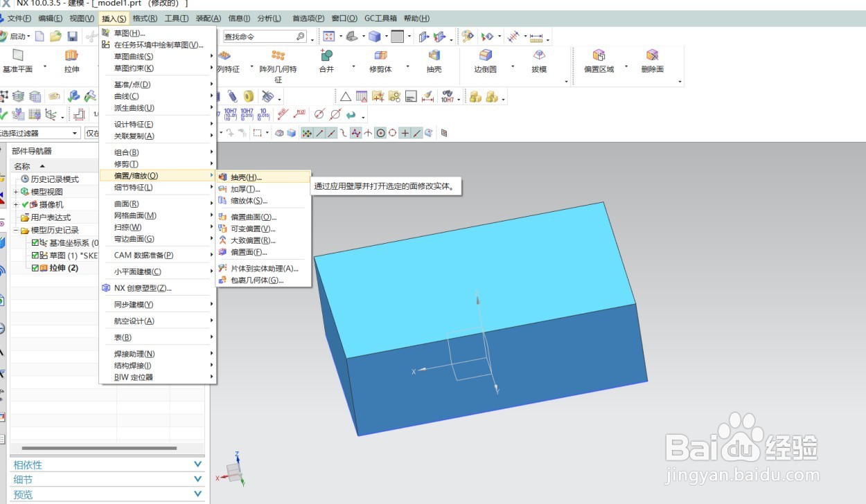Open the GC工具箱 menu
The image size is (866, 504).
point(381,18)
